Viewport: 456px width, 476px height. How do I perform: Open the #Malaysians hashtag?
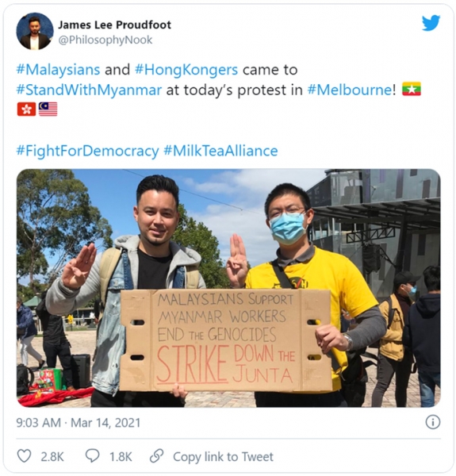[x=58, y=70]
